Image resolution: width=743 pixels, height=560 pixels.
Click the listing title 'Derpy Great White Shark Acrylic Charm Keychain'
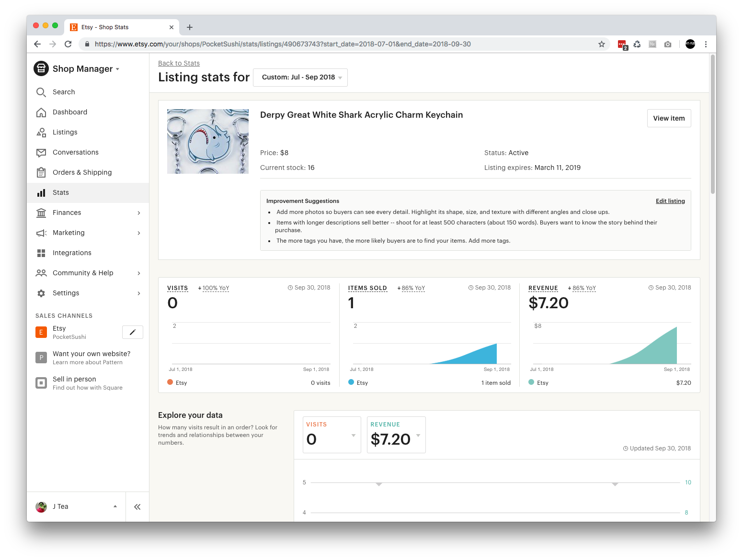[x=361, y=115]
